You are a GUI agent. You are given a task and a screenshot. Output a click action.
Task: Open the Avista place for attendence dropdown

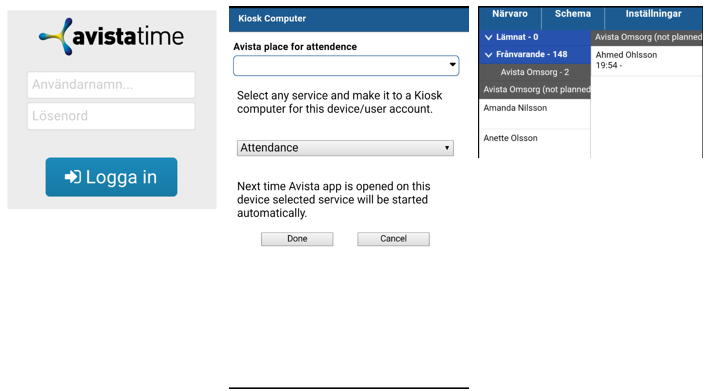coord(346,65)
